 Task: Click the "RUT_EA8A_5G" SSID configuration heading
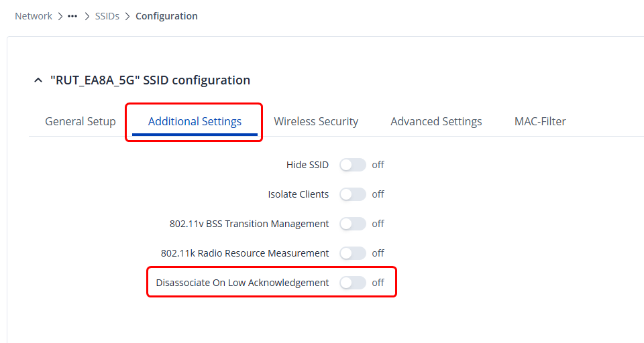tap(150, 80)
